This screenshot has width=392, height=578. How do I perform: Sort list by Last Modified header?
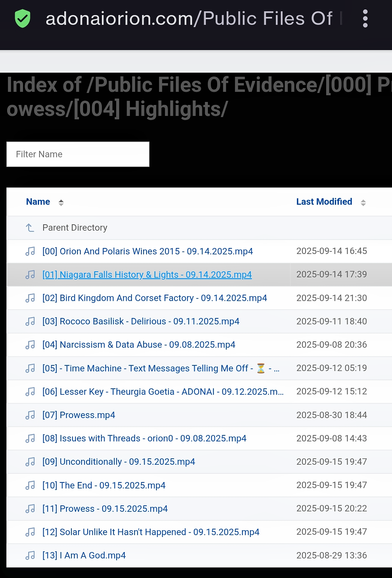pyautogui.click(x=324, y=202)
